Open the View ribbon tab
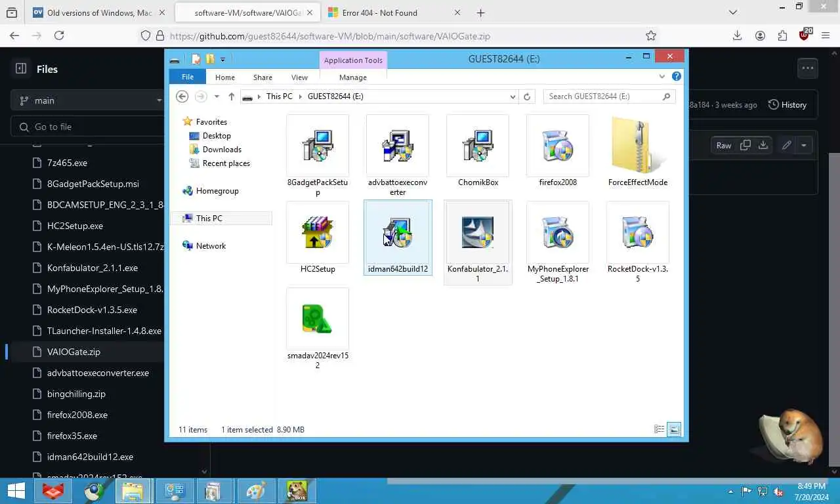Viewport: 840px width, 504px height. coord(299,77)
